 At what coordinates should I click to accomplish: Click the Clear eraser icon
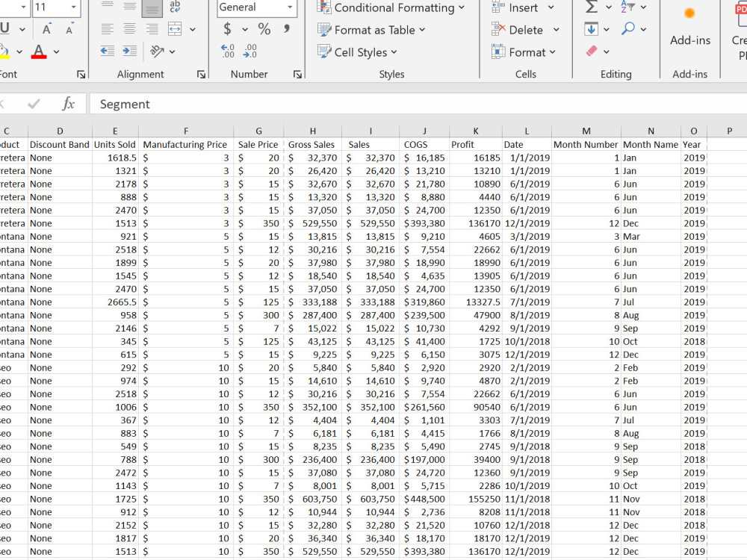point(592,51)
